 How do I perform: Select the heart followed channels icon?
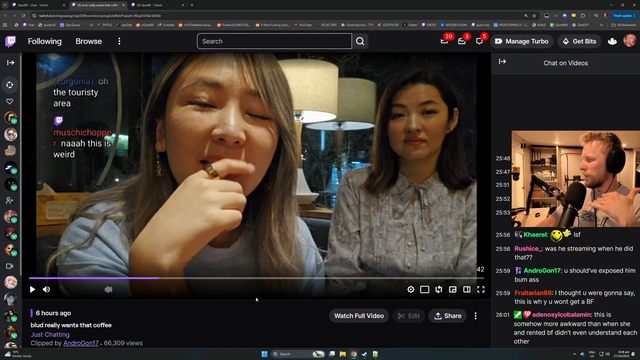(10, 101)
